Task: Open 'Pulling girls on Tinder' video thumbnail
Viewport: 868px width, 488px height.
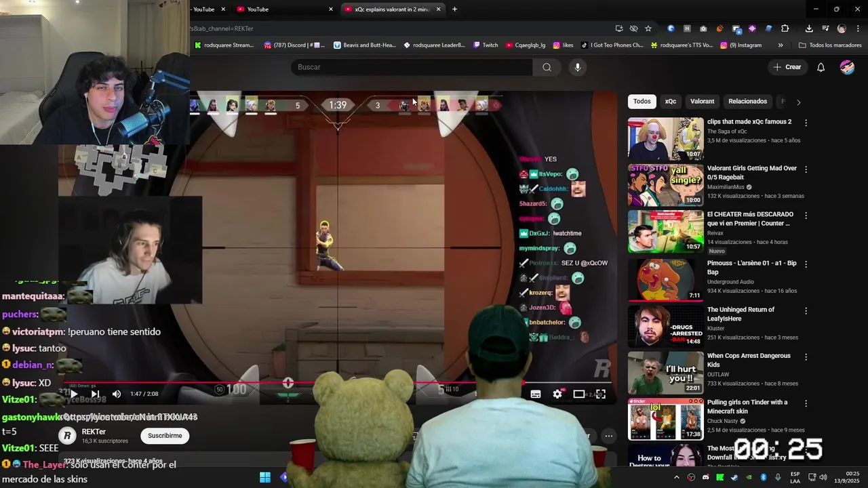Action: (x=666, y=419)
